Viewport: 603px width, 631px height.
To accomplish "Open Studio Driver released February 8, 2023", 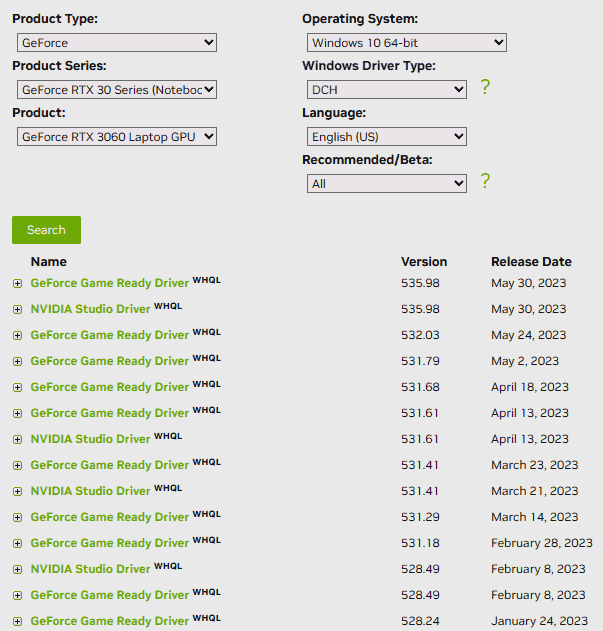I will coord(90,569).
